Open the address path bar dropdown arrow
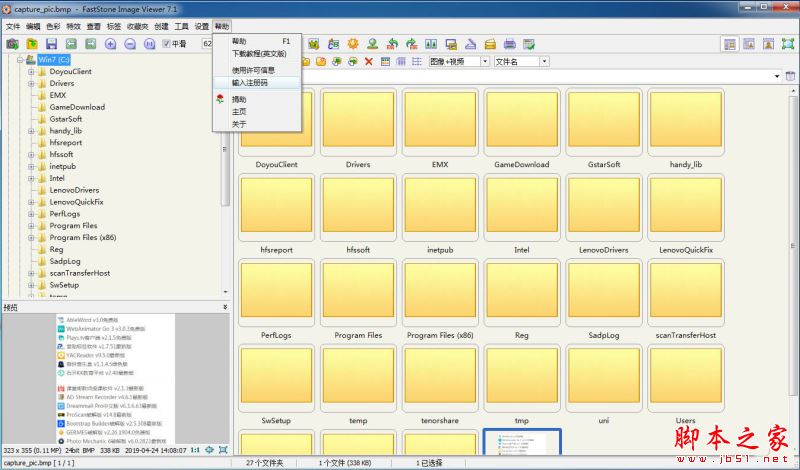The height and width of the screenshot is (470, 800). [777, 76]
